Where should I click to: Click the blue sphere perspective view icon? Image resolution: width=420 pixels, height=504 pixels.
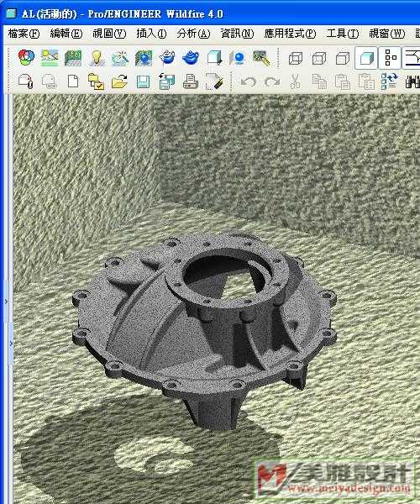(x=144, y=58)
